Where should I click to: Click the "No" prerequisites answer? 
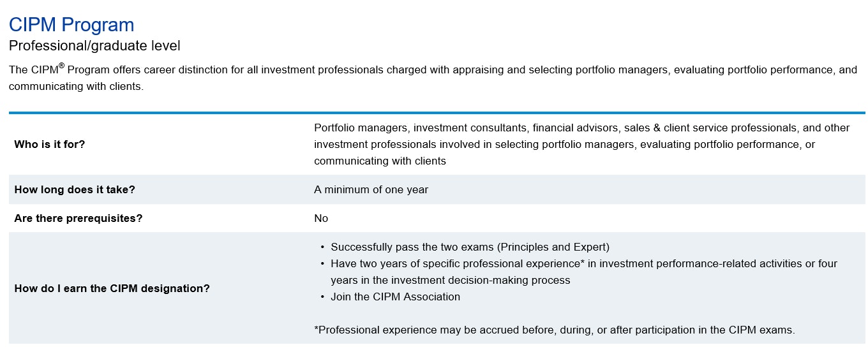click(321, 218)
